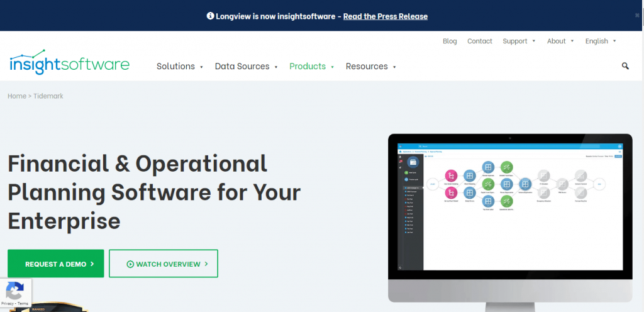Click the reCAPTCHA badge logo
Screen dimensions: 644x312
[15, 290]
